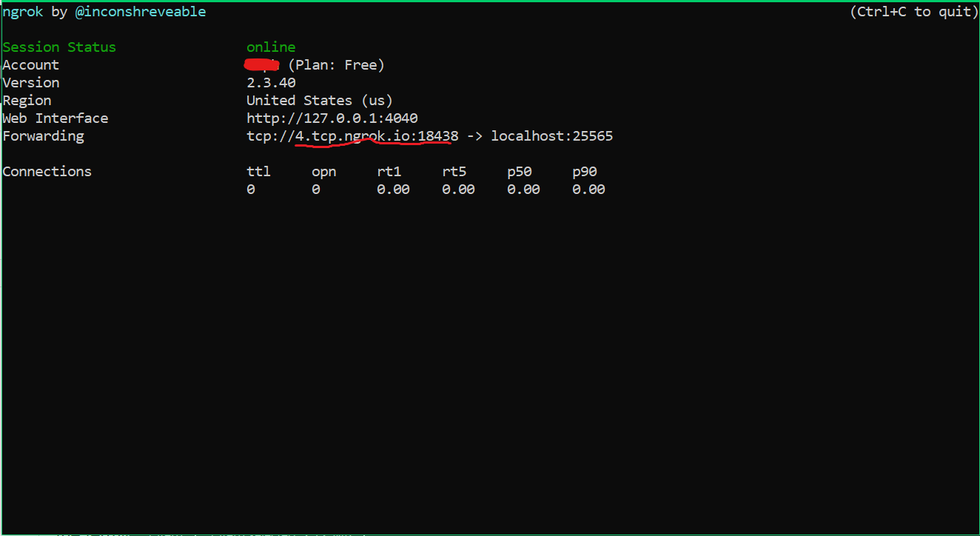The image size is (980, 536).
Task: Click the 'Web Interface' label
Action: point(56,118)
